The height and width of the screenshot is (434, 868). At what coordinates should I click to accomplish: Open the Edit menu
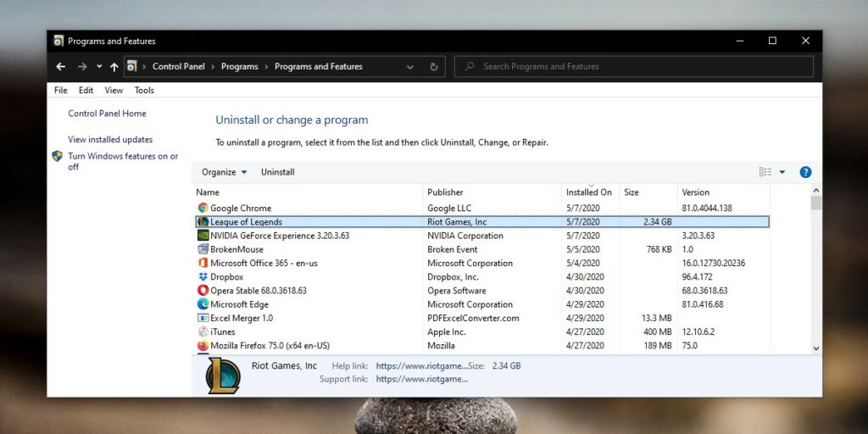pyautogui.click(x=86, y=90)
